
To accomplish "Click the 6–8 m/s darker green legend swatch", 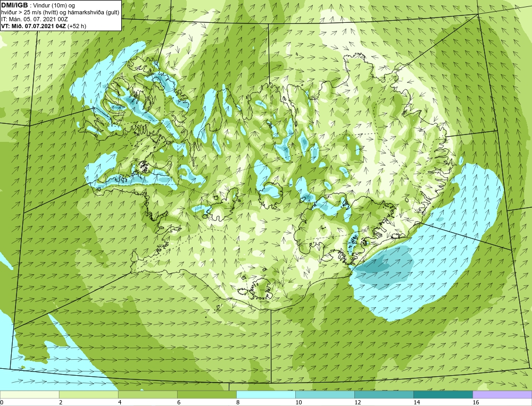I will tap(206, 394).
